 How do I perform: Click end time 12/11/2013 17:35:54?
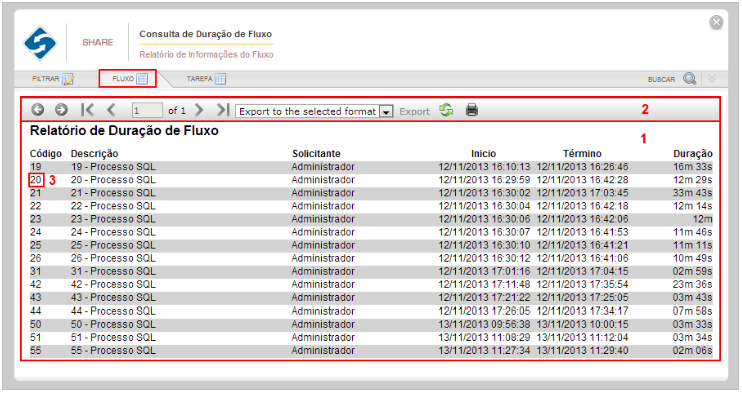583,284
